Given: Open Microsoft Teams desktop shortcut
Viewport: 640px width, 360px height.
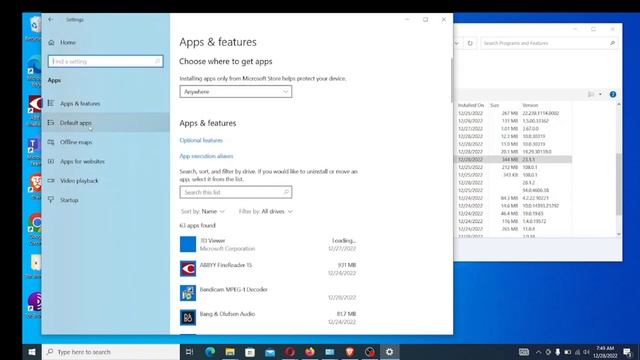Looking at the screenshot, I should 34,151.
